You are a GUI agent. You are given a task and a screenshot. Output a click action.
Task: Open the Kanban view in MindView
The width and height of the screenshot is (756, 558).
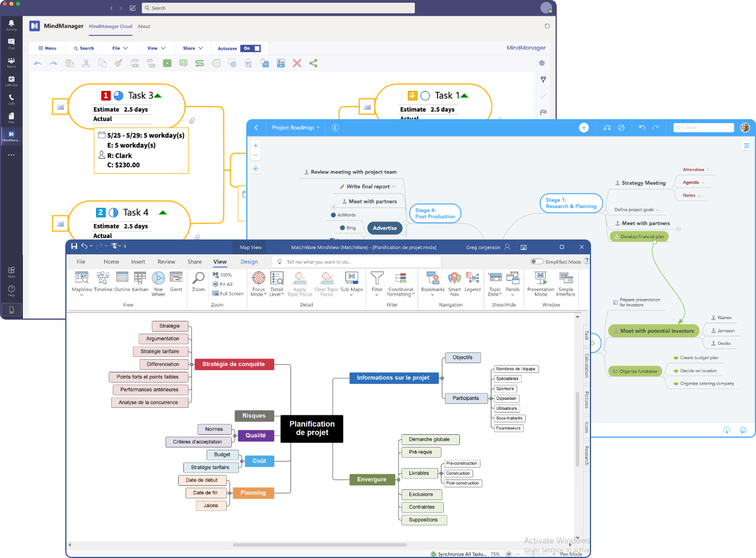click(140, 282)
